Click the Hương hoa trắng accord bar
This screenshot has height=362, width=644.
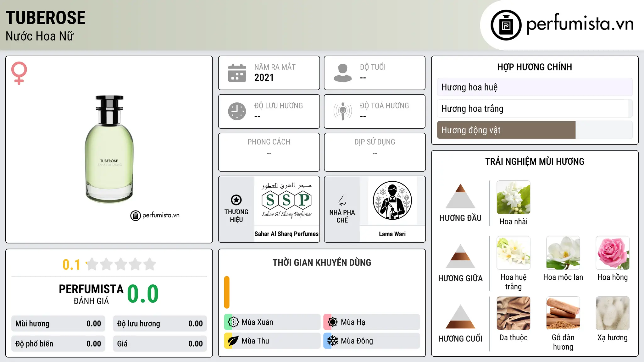pyautogui.click(x=535, y=108)
